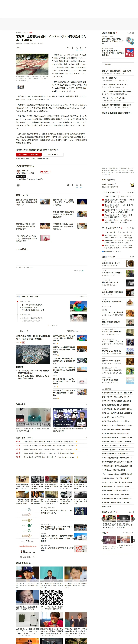Open ニュースの要点へ link

(x=82, y=296)
